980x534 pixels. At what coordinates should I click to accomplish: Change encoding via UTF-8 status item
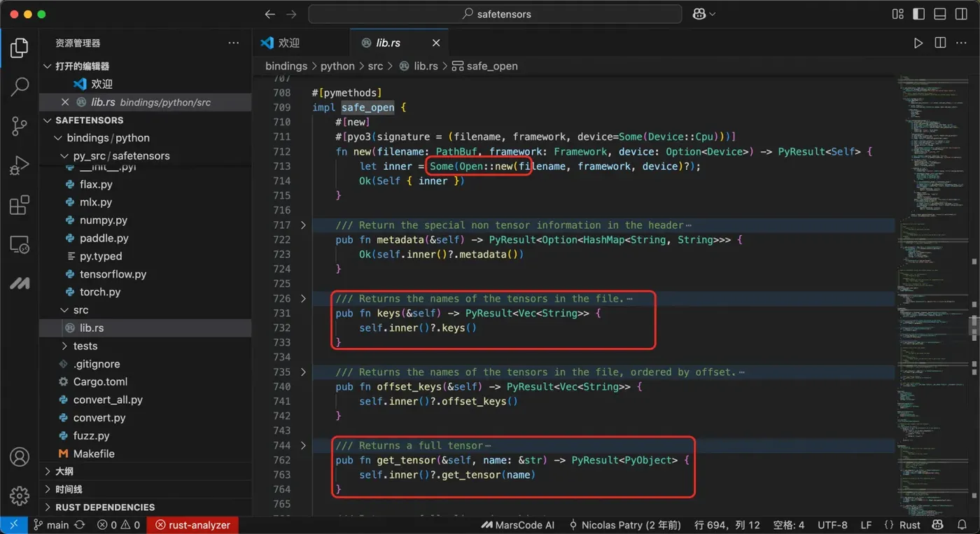832,525
